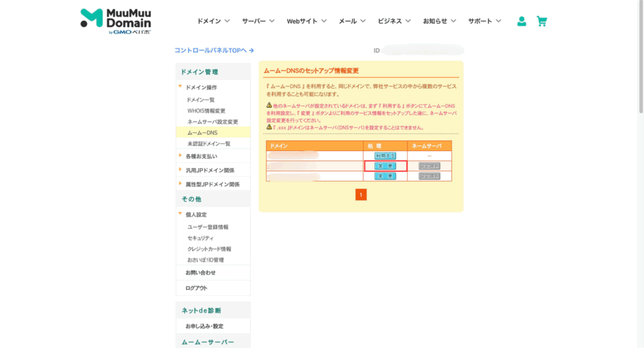
Task: Open the サポート navigation menu
Action: (484, 21)
